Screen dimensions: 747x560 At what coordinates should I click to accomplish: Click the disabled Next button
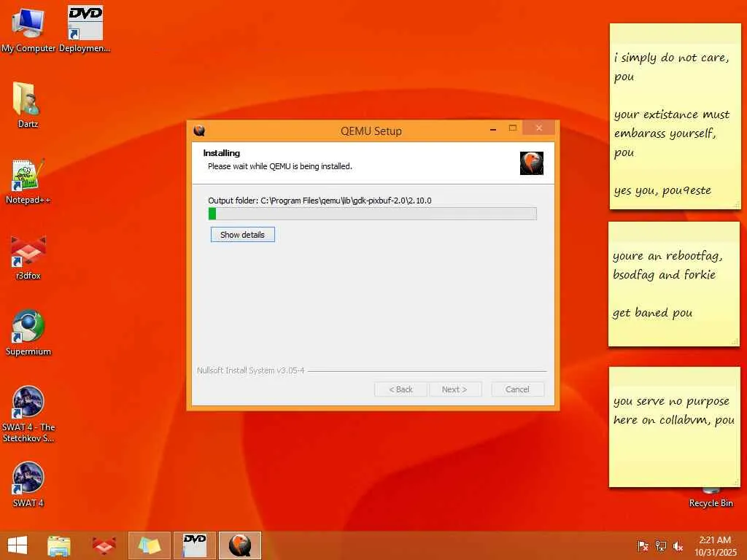[454, 389]
